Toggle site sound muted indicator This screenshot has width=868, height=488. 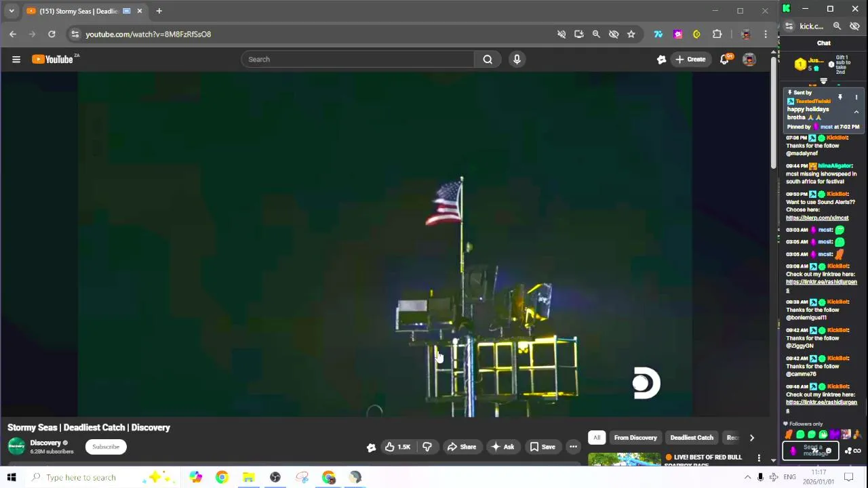tap(561, 34)
